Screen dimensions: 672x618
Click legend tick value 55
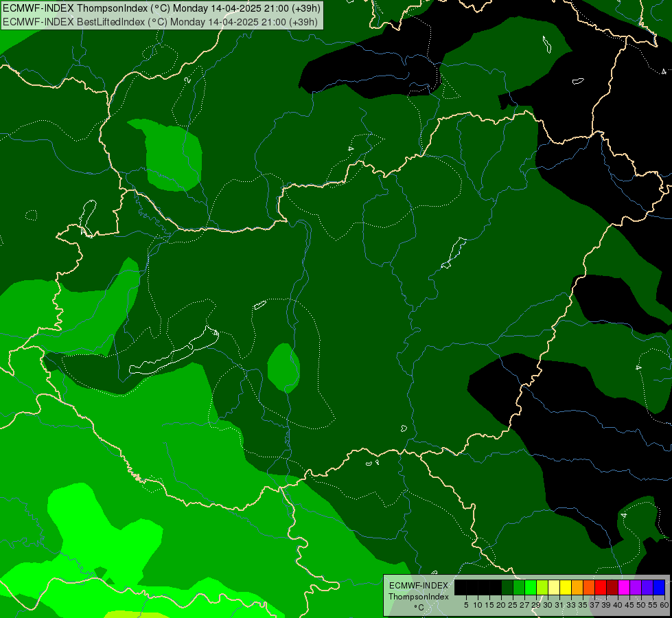(653, 605)
